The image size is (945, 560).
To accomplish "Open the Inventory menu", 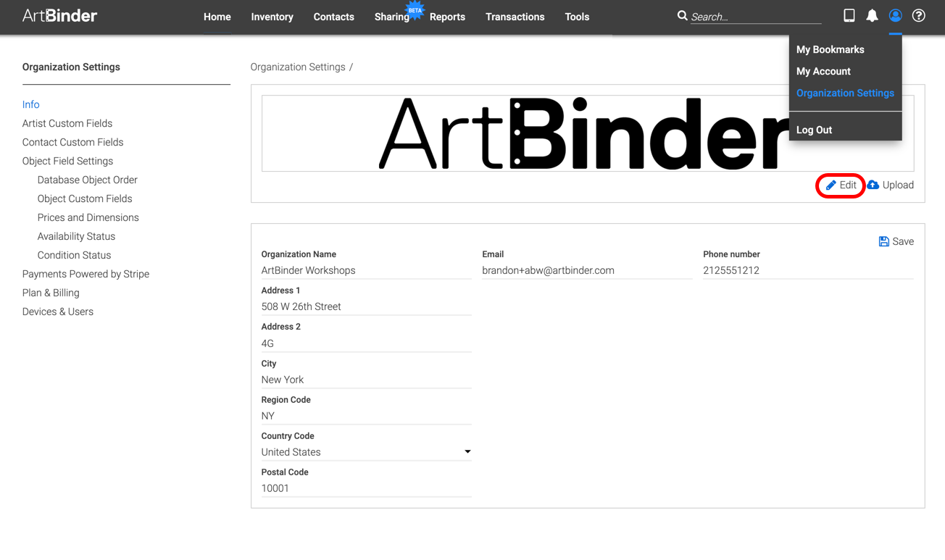I will point(272,17).
